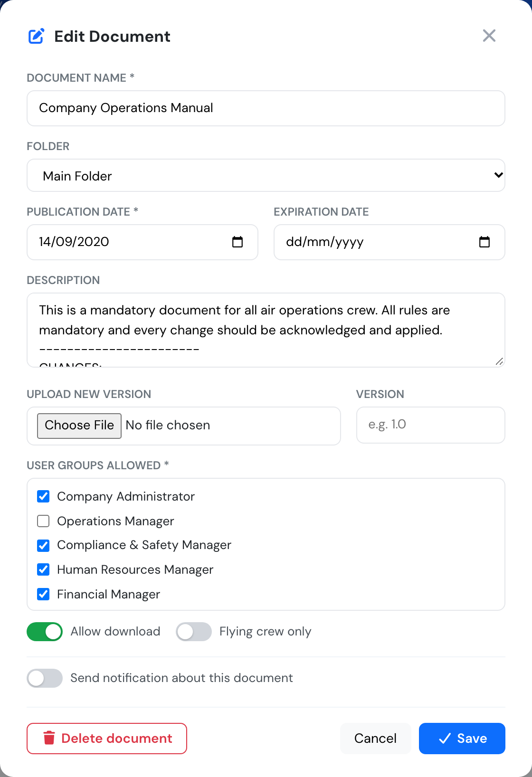
Task: Open the publication date calendar picker
Action: [237, 242]
